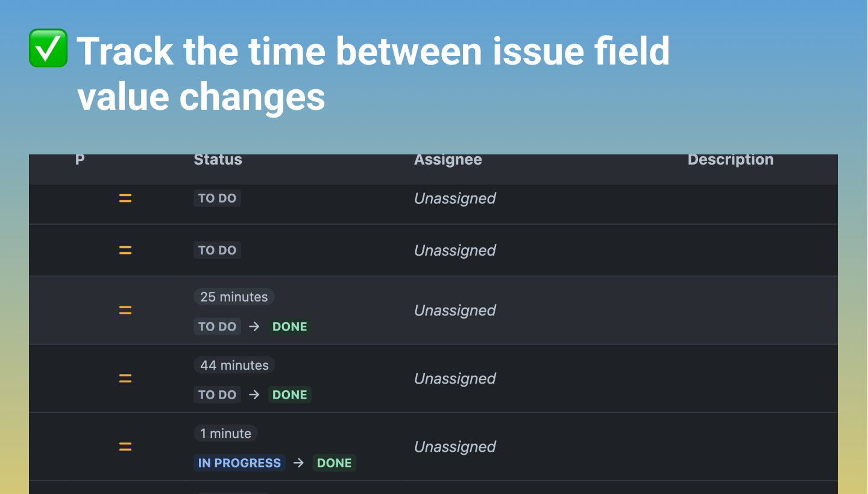868x494 pixels.
Task: Click the 25 minutes duration badge
Action: pyautogui.click(x=234, y=297)
